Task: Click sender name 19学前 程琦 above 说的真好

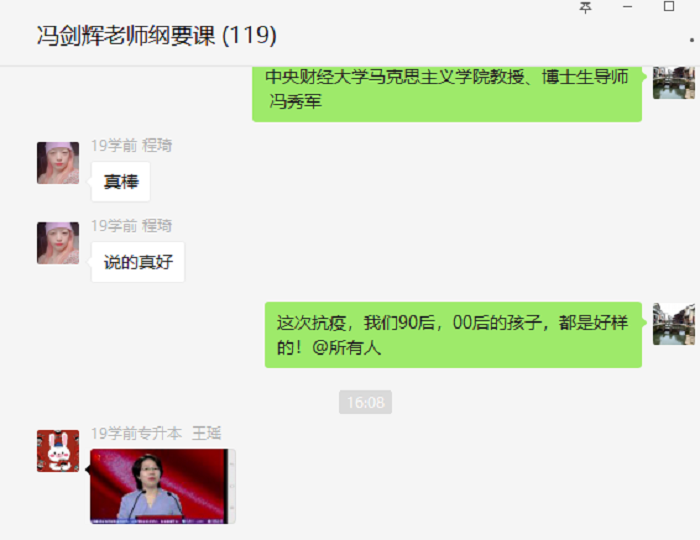Action: coord(132,226)
